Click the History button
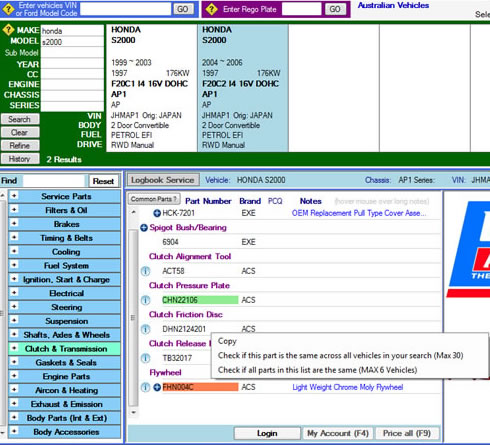This screenshot has height=445, width=490. [20, 159]
